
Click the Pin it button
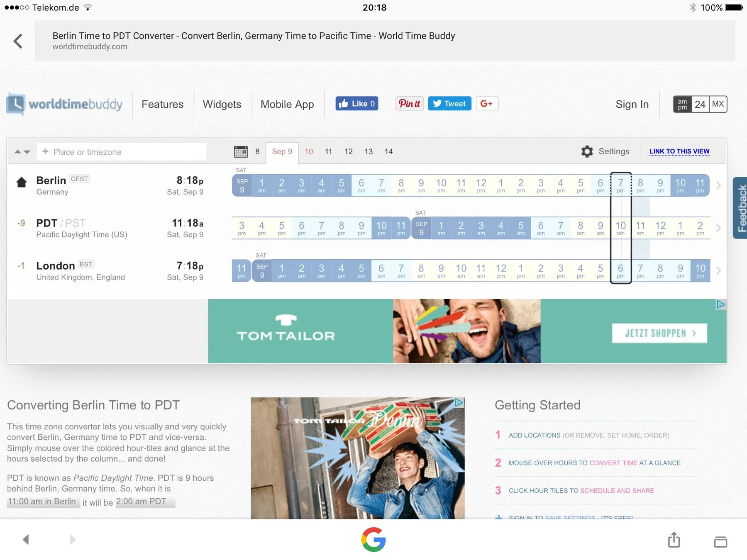tap(409, 104)
